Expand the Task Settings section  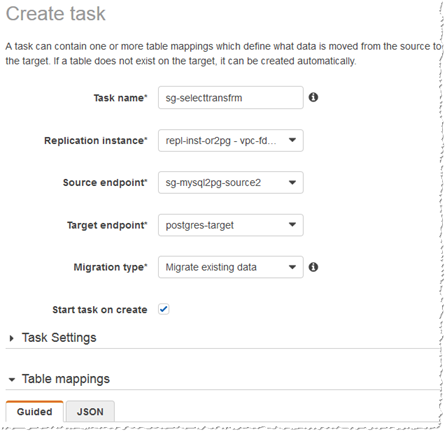pyautogui.click(x=12, y=338)
